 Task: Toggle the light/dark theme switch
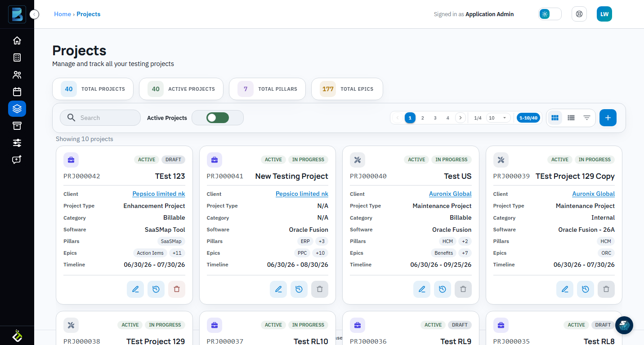(550, 14)
